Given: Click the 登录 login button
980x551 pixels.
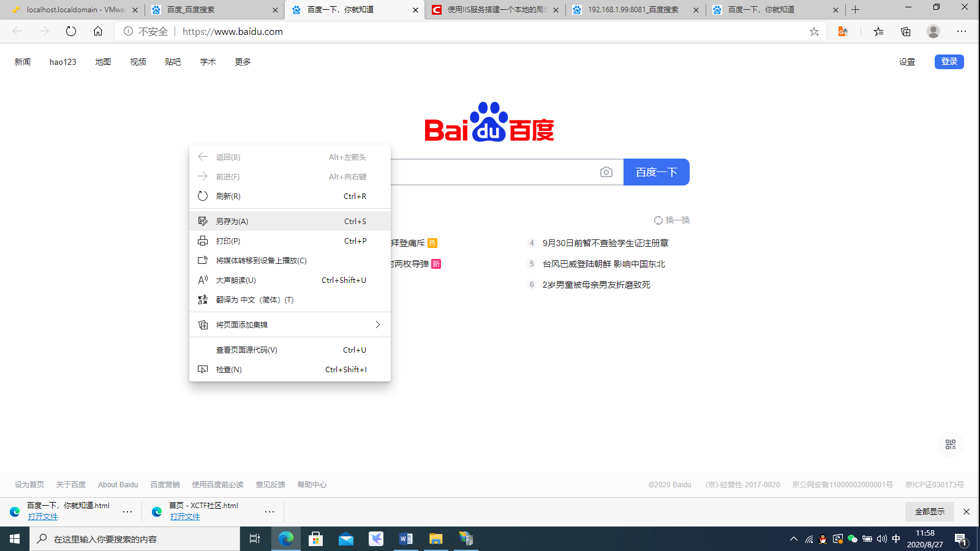Looking at the screenshot, I should click(x=949, y=61).
